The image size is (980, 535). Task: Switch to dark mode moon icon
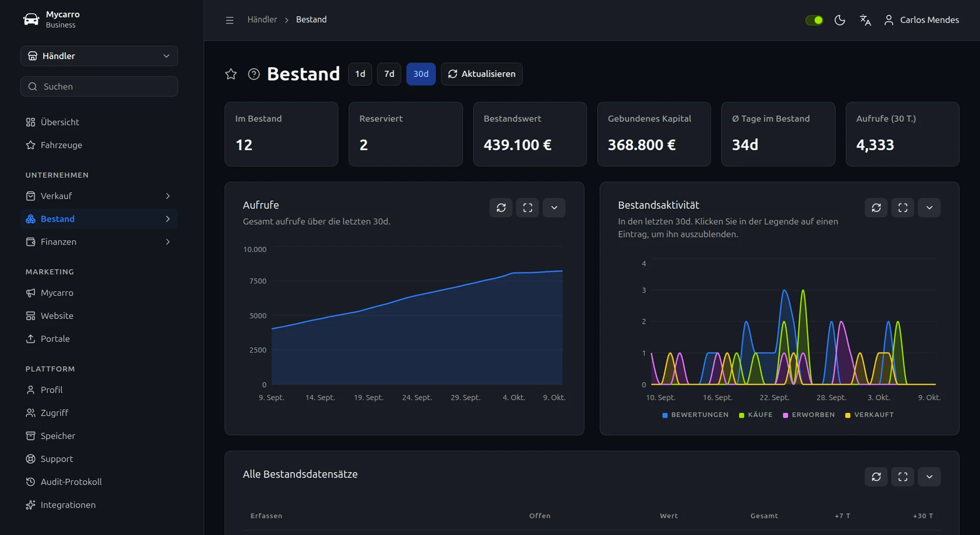tap(840, 20)
